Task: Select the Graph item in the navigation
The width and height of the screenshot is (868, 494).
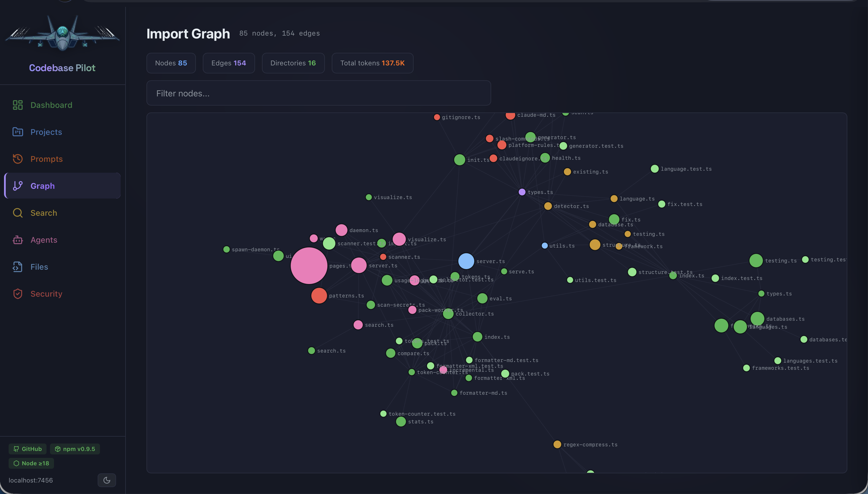Action: [43, 186]
